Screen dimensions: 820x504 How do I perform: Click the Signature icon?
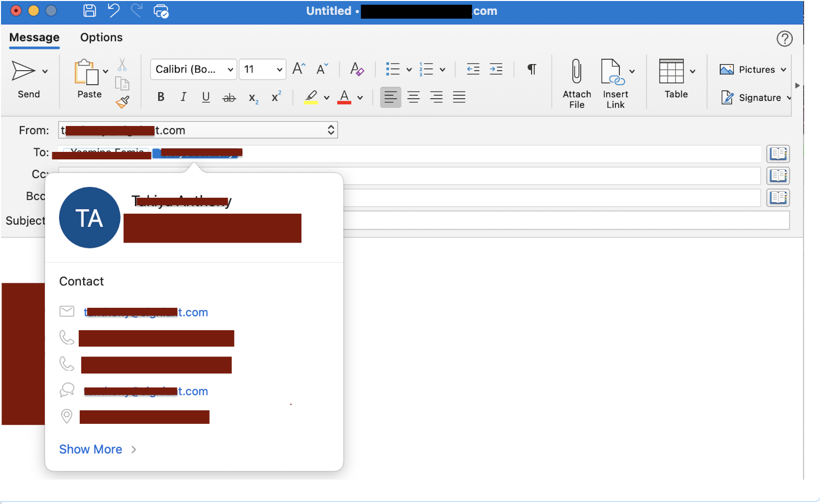(x=727, y=98)
